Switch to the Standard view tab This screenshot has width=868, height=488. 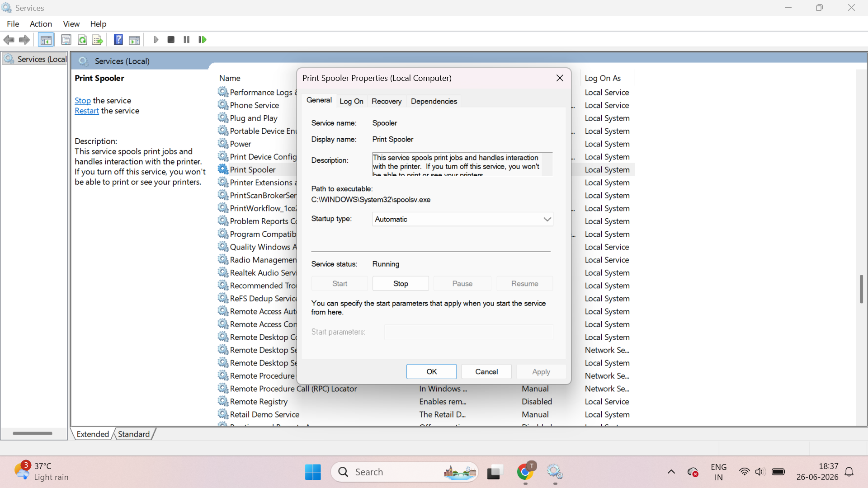point(134,434)
